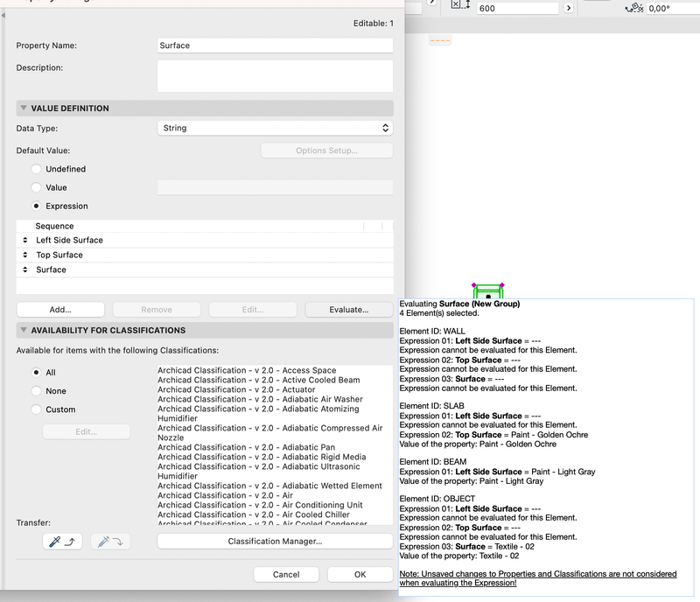
Task: Click Value of the property: Paint - Golden Ochre
Action: [x=478, y=444]
